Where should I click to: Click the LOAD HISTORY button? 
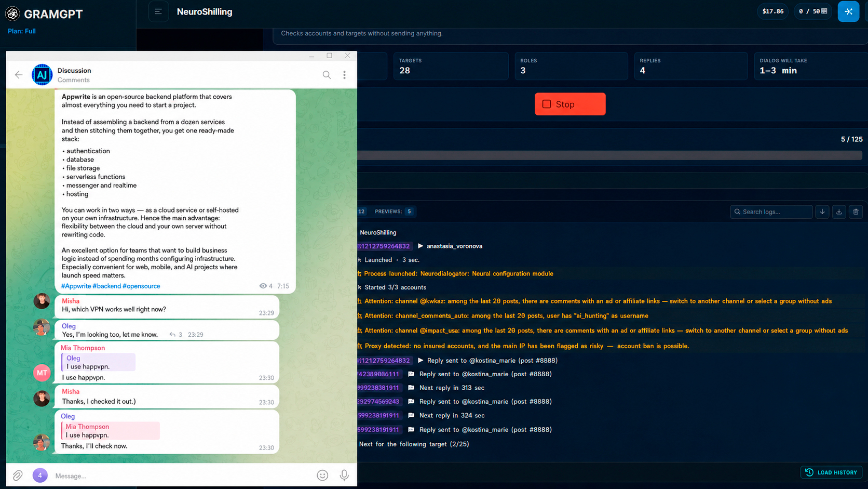(832, 472)
